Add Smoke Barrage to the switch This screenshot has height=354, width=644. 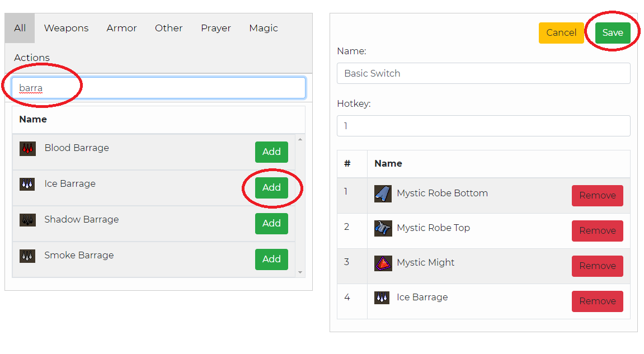[x=271, y=259]
